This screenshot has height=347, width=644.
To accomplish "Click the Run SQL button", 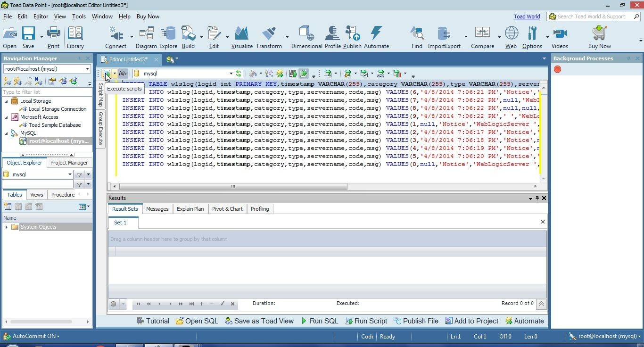I will [x=320, y=321].
